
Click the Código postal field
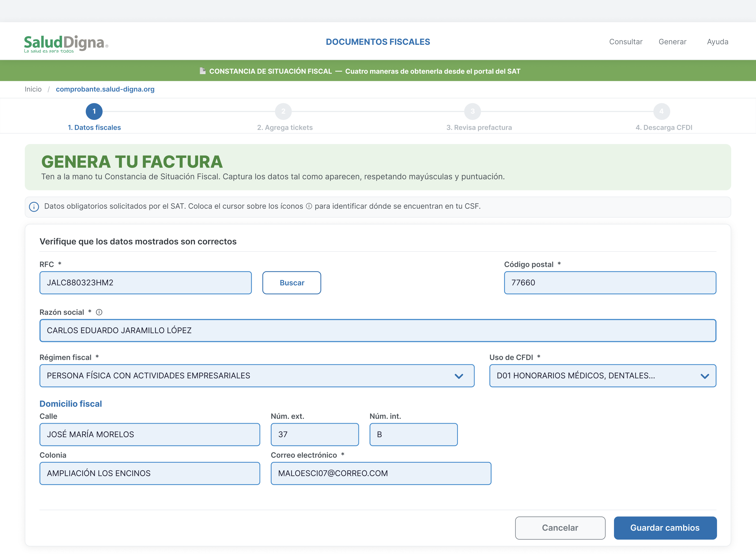(610, 283)
